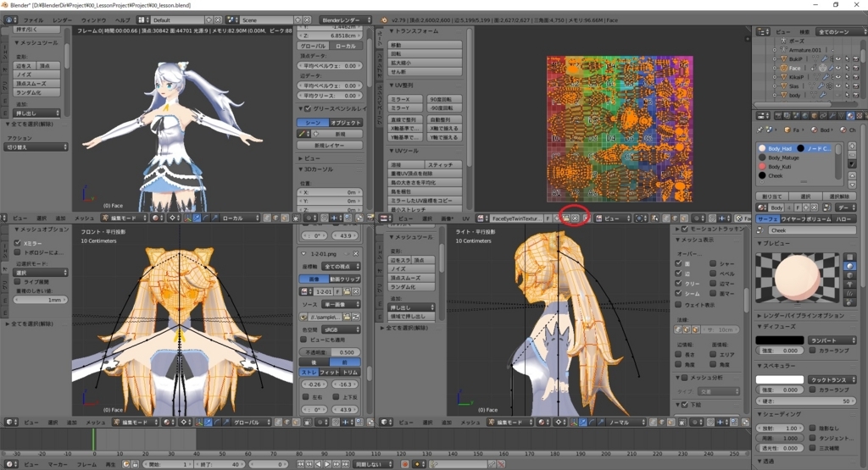Open the Material tab icon in properties editor
Screen dimensions: 868x470
tap(850, 116)
